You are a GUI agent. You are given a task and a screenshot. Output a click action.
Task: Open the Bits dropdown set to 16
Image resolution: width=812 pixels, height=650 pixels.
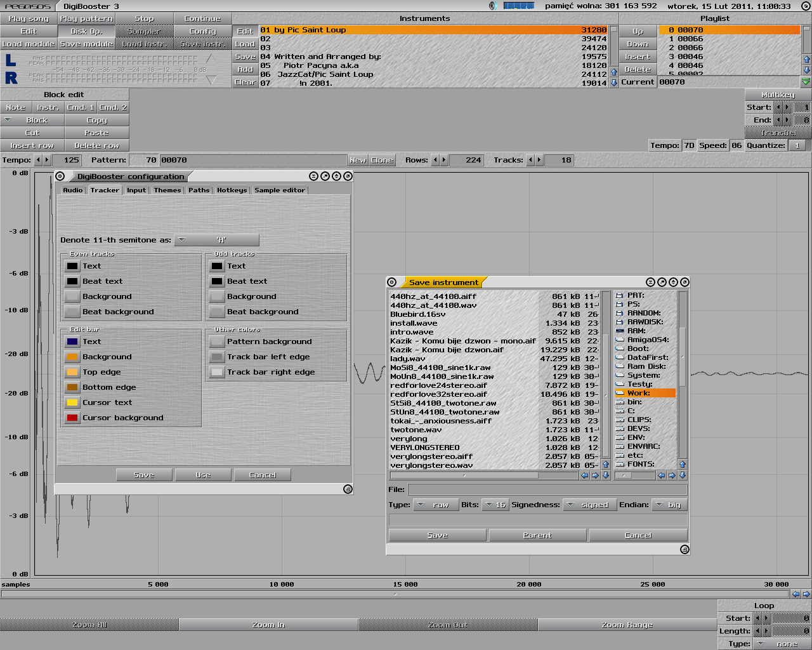[495, 505]
